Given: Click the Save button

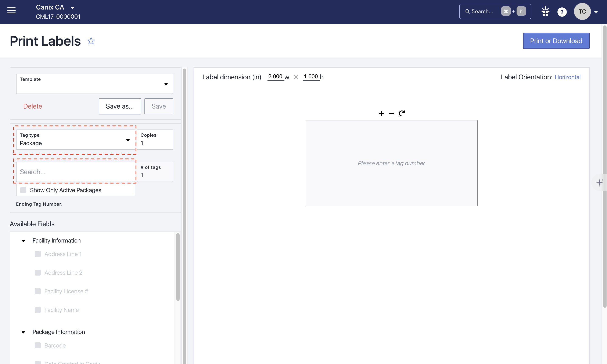Looking at the screenshot, I should [159, 106].
